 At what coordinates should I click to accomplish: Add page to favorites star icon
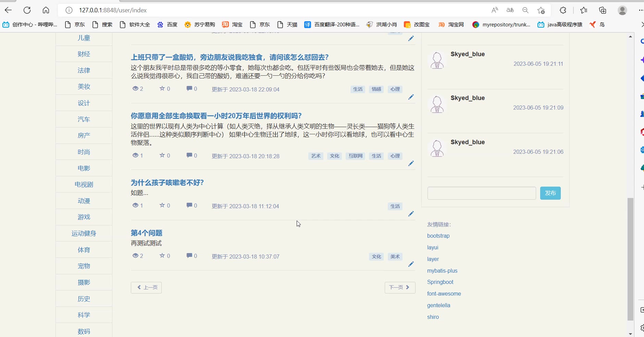[x=541, y=10]
